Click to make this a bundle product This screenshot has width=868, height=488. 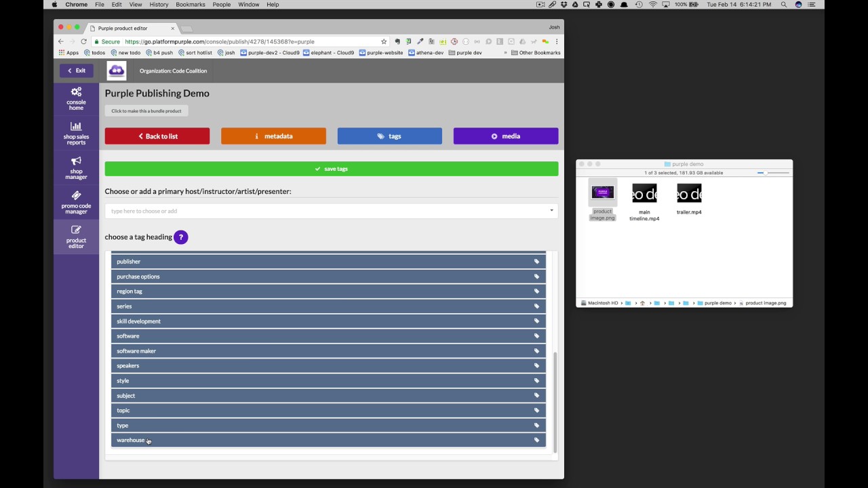click(146, 111)
